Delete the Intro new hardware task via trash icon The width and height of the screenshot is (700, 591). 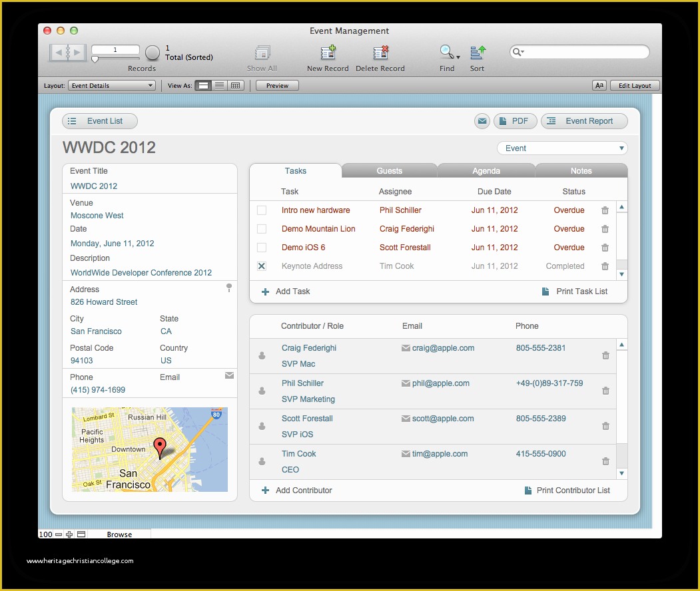[x=605, y=210]
